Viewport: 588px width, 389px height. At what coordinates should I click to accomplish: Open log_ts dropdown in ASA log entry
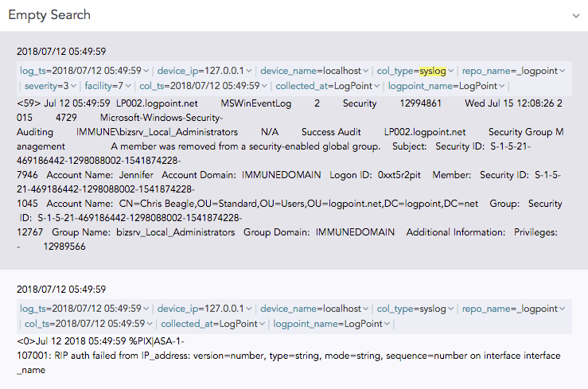[x=147, y=309]
